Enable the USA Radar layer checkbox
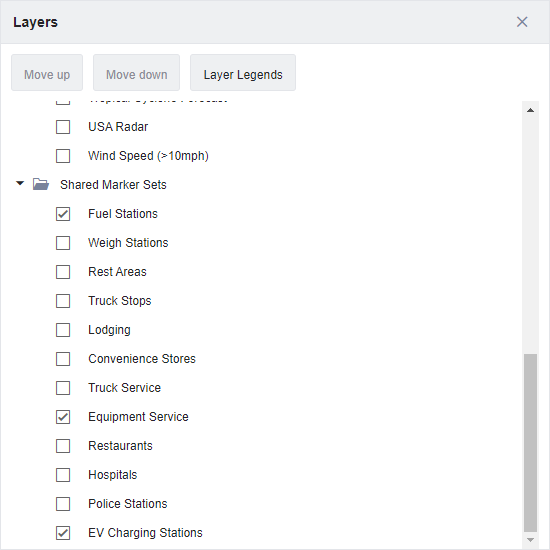The image size is (550, 550). [63, 127]
